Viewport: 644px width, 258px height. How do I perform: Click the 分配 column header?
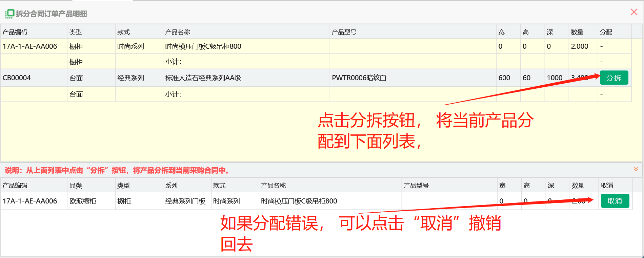click(606, 32)
